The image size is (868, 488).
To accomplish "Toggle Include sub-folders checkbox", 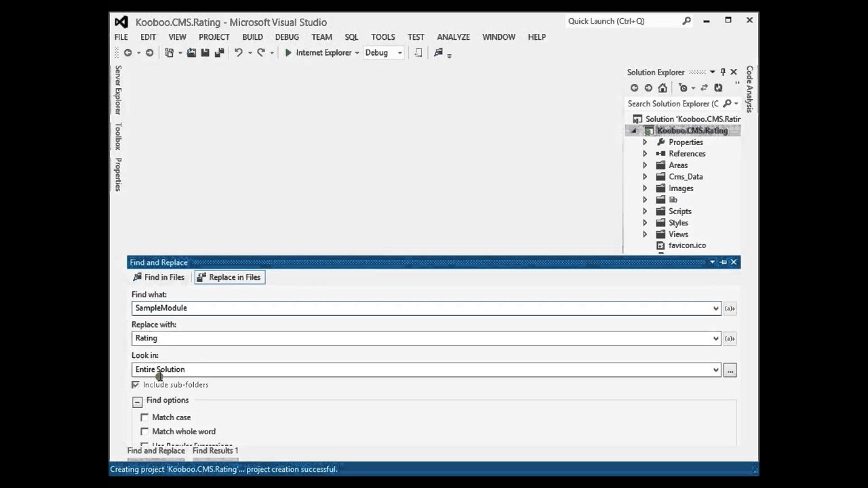I will 136,385.
